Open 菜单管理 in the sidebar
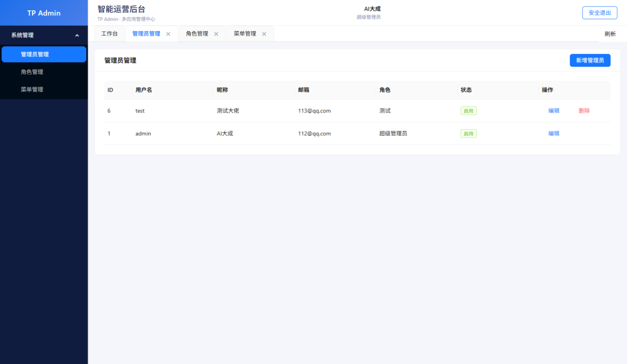This screenshot has height=364, width=627. (32, 89)
